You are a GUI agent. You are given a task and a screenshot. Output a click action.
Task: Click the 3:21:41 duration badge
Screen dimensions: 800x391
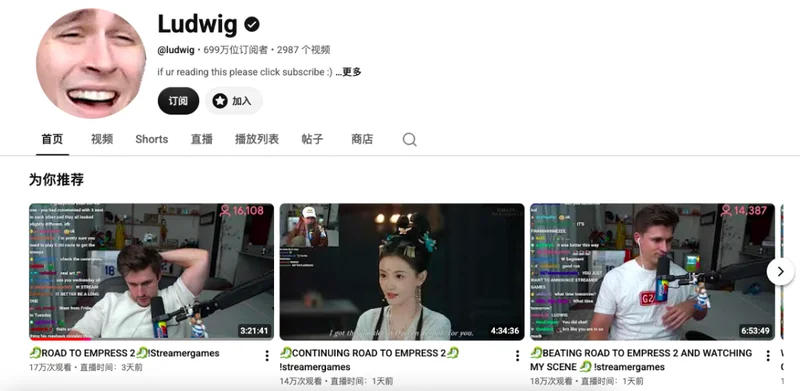tap(254, 331)
